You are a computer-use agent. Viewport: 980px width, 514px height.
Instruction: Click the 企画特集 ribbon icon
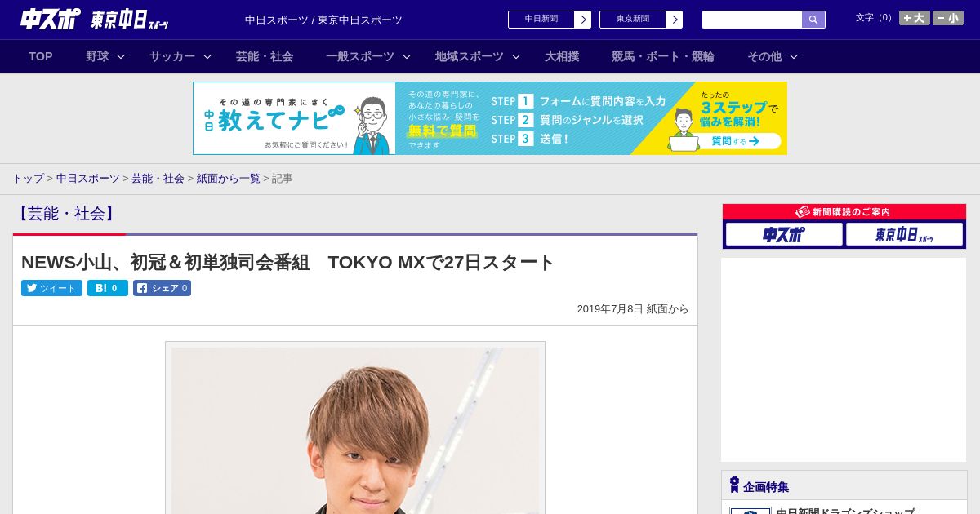coord(734,485)
